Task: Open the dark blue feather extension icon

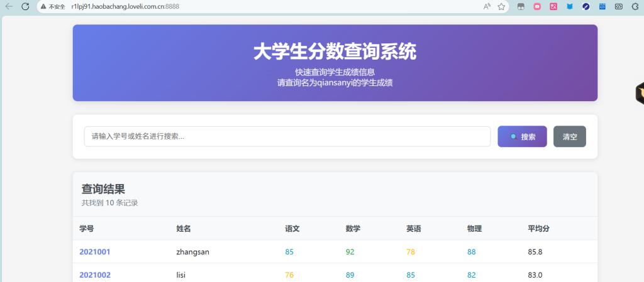Action: (x=586, y=6)
